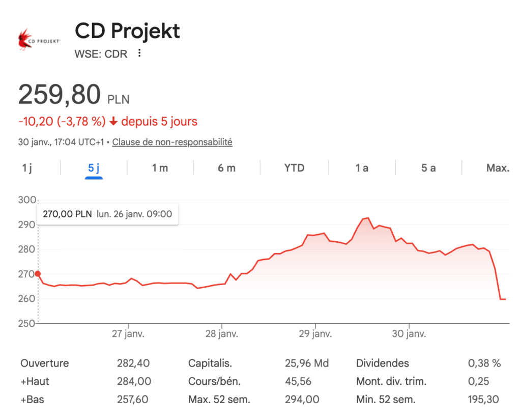Select the 1 m time range tab
This screenshot has width=521, height=420.
(159, 167)
